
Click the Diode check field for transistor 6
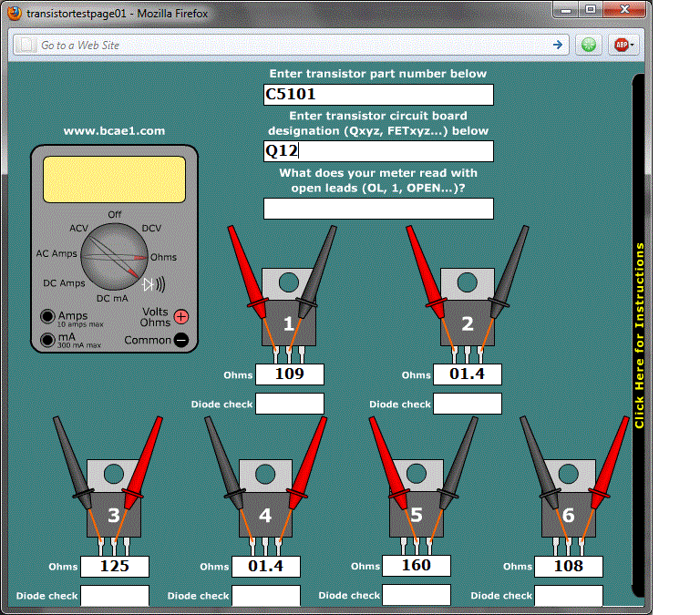[569, 596]
